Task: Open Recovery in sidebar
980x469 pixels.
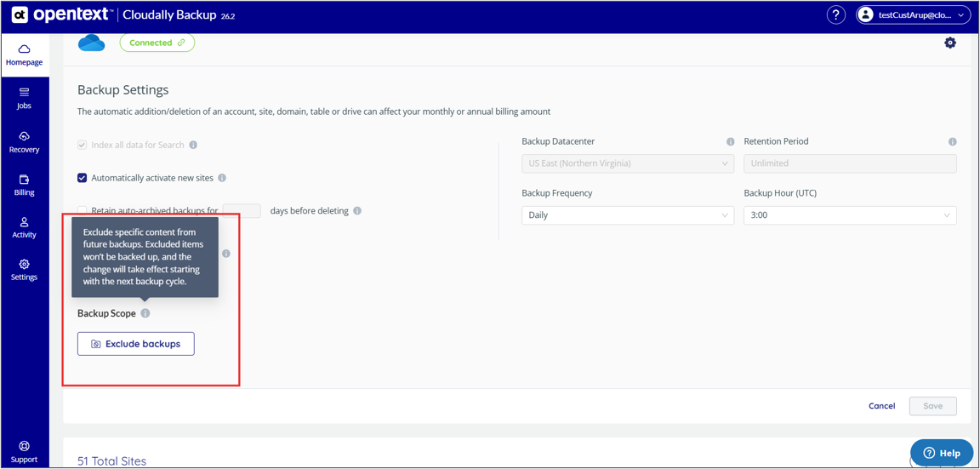Action: (x=25, y=142)
